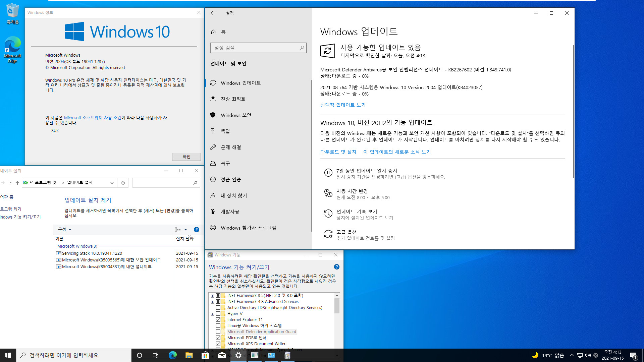This screenshot has height=362, width=644.
Task: Toggle .NET Framework 3.5 checkbox
Action: pyautogui.click(x=218, y=296)
